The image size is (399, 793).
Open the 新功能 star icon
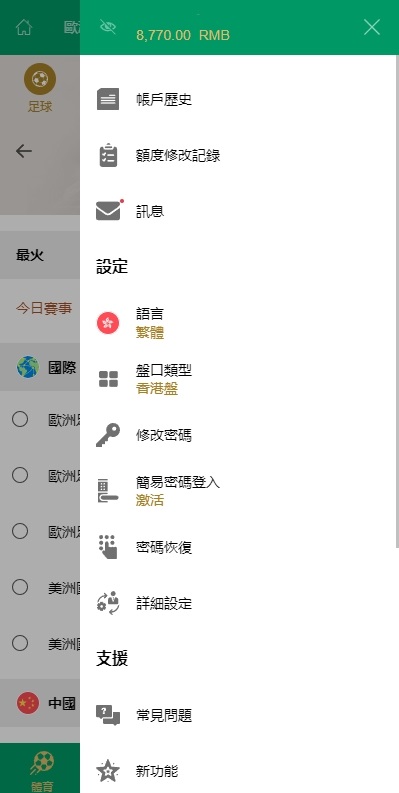[x=108, y=771]
